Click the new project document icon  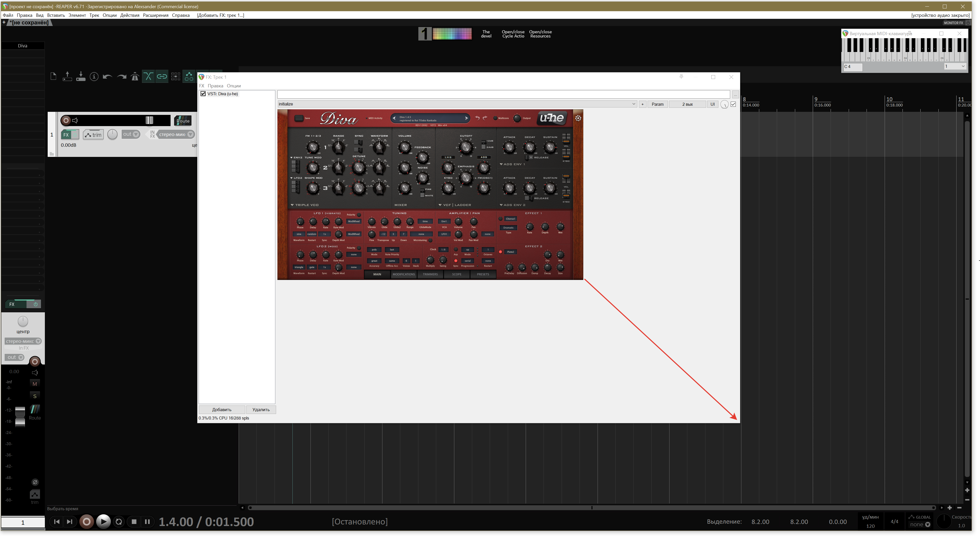[54, 77]
